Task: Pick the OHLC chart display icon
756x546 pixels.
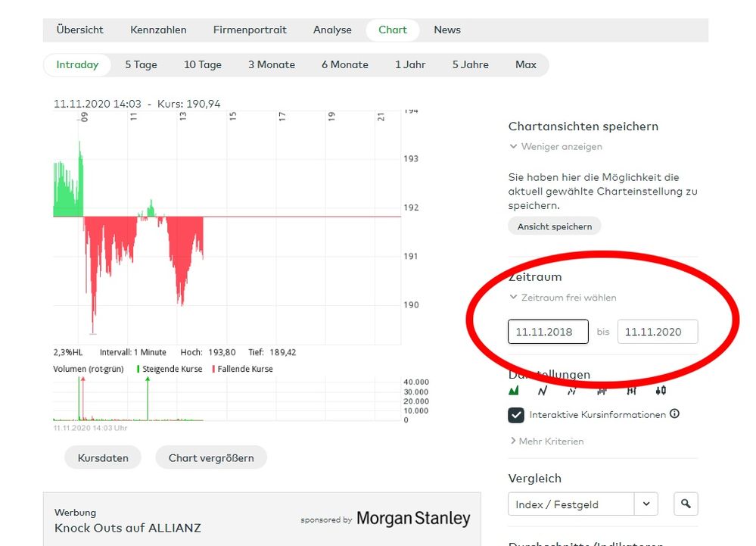Action: click(631, 391)
